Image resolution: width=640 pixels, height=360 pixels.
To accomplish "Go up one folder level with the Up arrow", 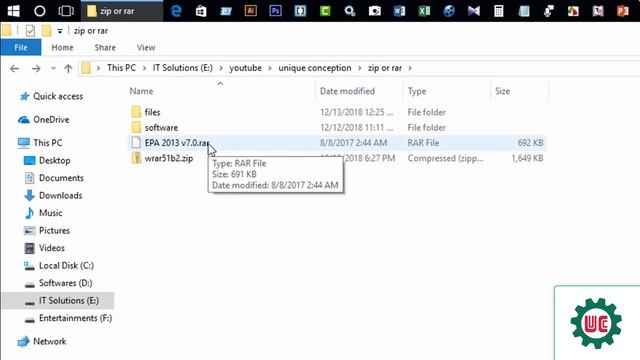I will tap(68, 68).
